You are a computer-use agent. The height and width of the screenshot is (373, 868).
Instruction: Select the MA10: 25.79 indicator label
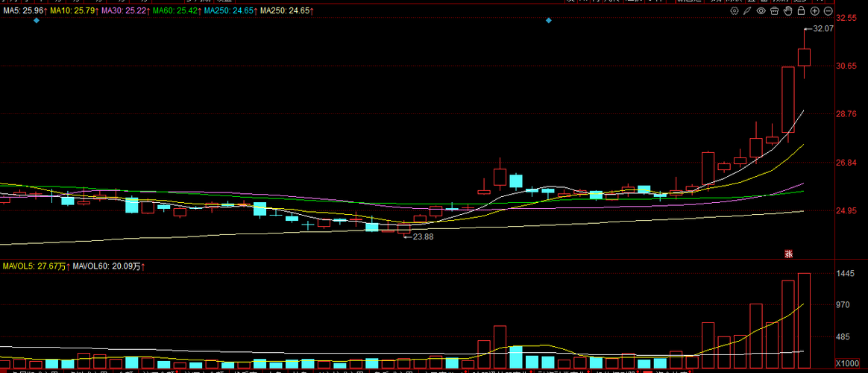click(x=74, y=10)
